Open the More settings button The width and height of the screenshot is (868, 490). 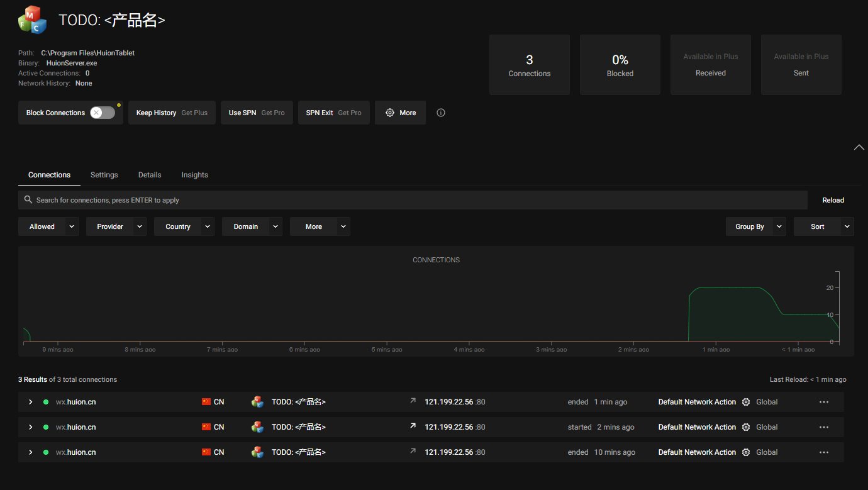pos(400,113)
